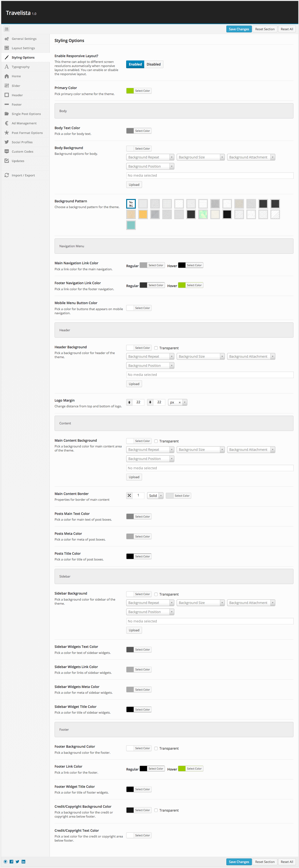Viewport: 299px width, 868px height.
Task: Click Upload button under Body Background
Action: [134, 185]
